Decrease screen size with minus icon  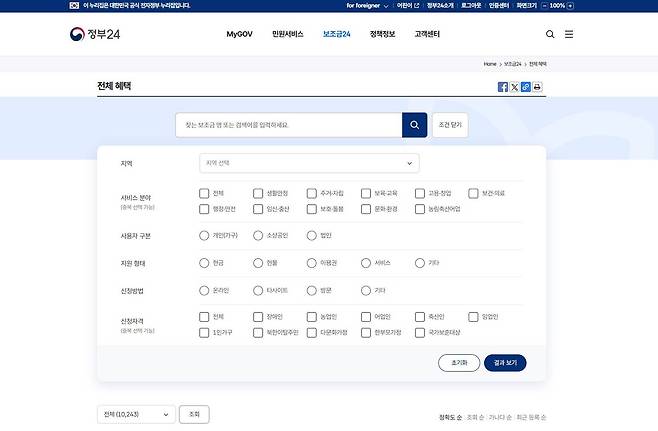544,5
